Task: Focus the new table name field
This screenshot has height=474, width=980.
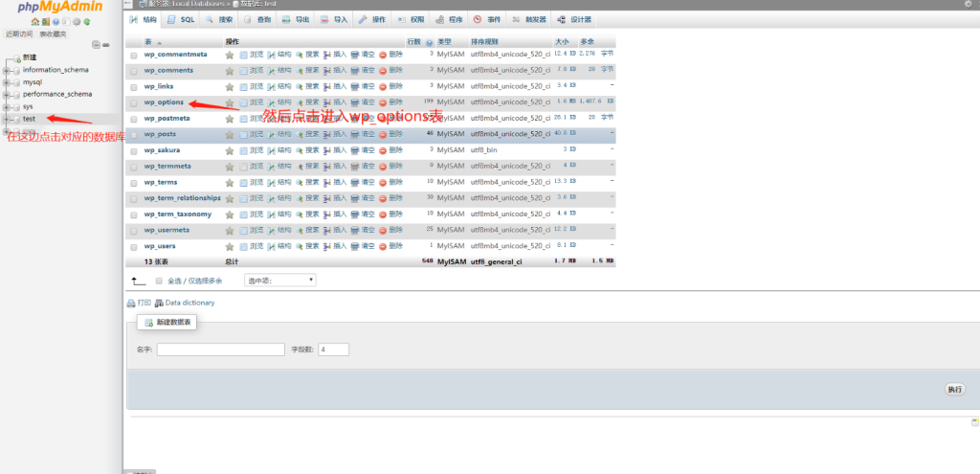Action: click(221, 350)
